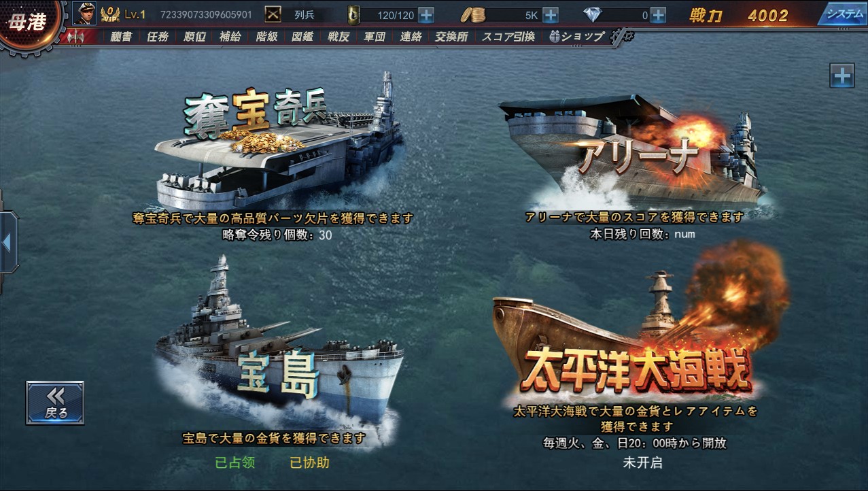Image resolution: width=868 pixels, height=491 pixels.
Task: Click the crossed swords rank icon
Action: (x=273, y=14)
